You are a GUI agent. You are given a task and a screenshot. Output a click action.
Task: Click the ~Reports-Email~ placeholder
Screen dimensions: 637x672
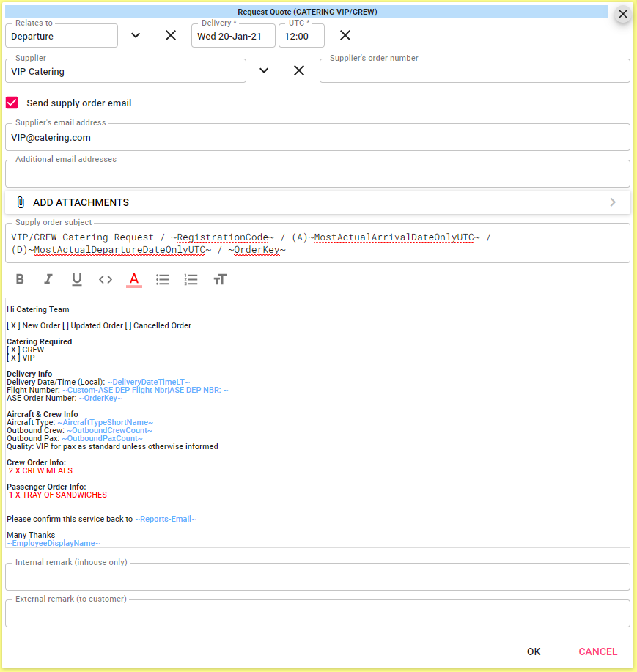[x=166, y=519]
